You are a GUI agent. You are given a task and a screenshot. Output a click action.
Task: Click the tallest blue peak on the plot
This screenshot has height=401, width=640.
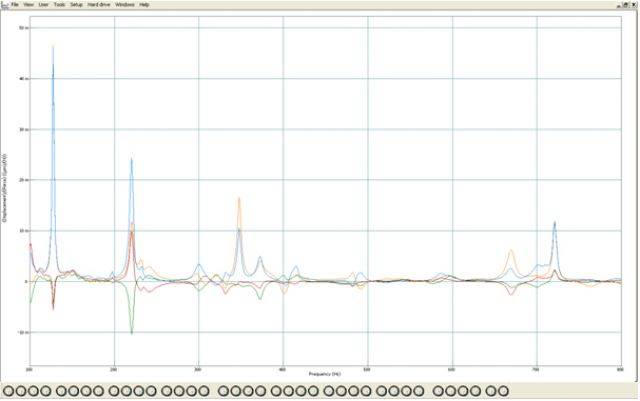click(53, 47)
